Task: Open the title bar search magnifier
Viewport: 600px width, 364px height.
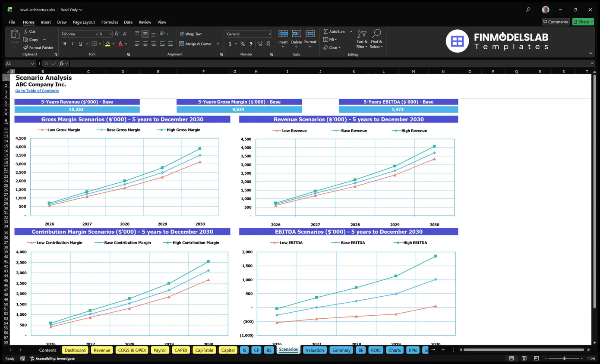Action: (528, 9)
